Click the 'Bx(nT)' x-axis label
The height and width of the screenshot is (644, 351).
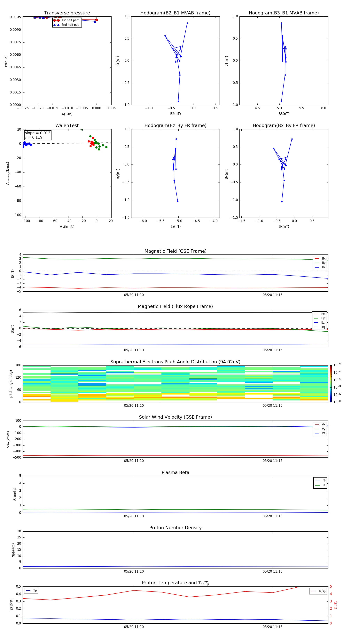click(284, 227)
